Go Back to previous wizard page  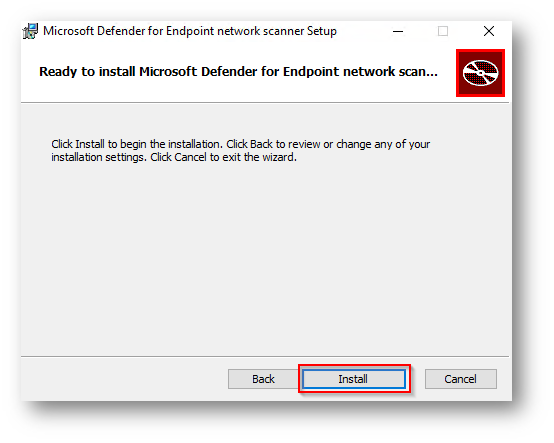click(x=263, y=379)
